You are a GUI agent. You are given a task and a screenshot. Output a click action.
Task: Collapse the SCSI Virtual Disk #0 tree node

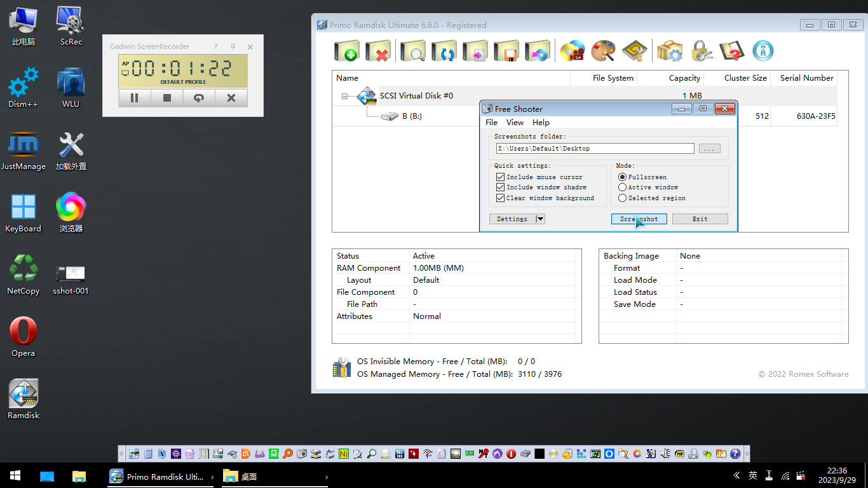344,97
